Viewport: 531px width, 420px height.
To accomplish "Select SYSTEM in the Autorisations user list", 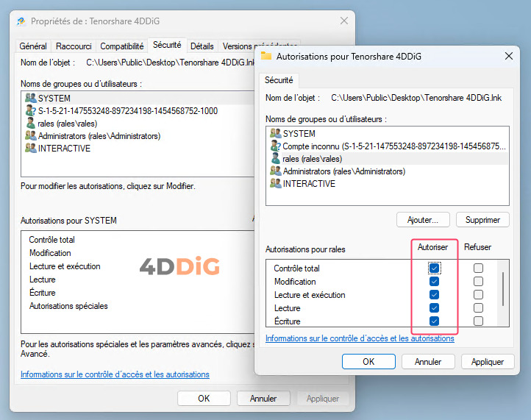I will [388, 133].
